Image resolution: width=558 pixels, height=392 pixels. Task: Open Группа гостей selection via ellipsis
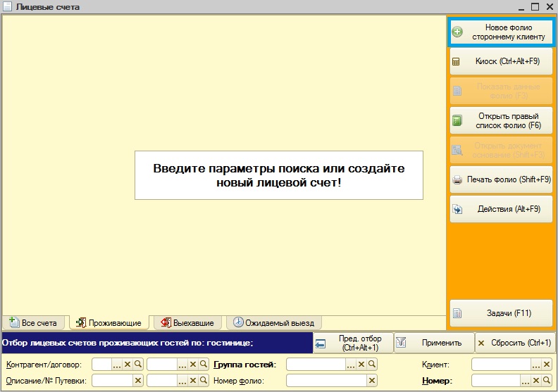coord(351,365)
